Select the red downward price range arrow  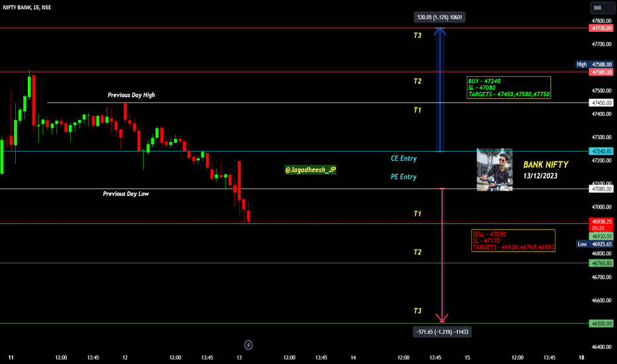(x=442, y=255)
